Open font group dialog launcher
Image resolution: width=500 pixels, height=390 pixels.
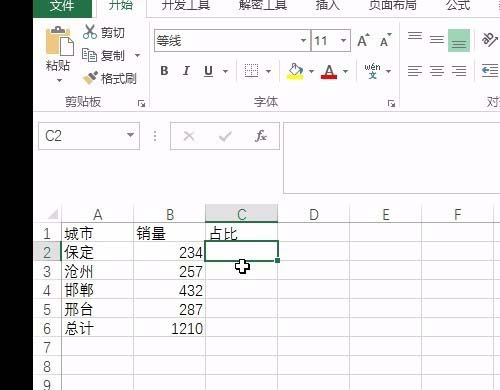click(391, 104)
